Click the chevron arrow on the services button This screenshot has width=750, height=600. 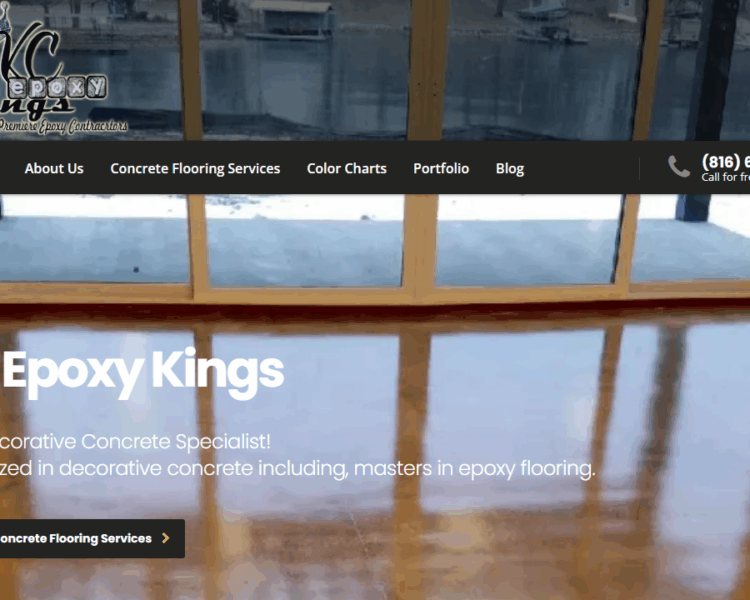point(165,538)
